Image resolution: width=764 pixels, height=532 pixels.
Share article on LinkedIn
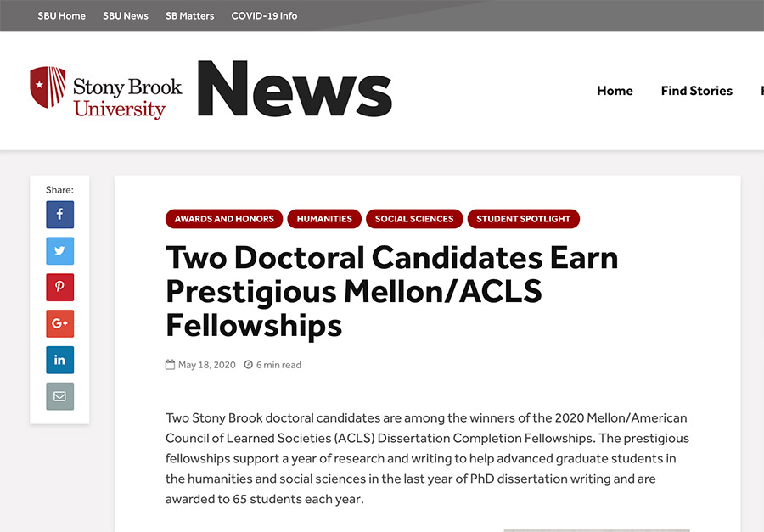[60, 360]
